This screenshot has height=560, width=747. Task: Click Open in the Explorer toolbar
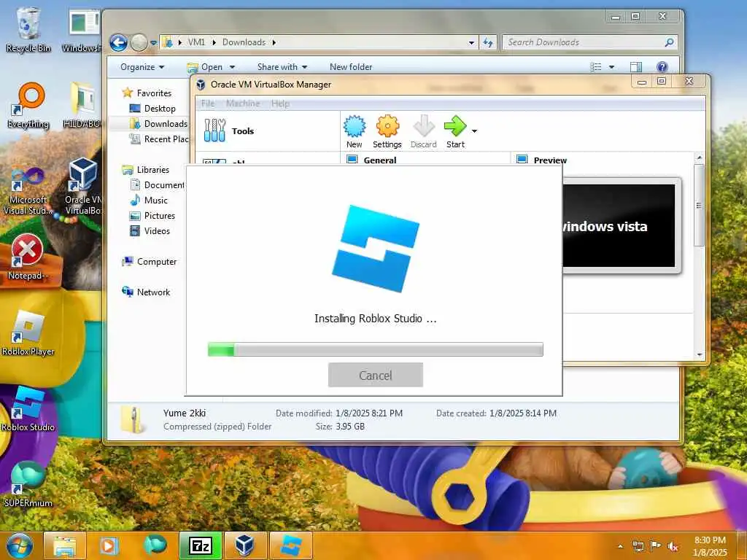point(205,67)
